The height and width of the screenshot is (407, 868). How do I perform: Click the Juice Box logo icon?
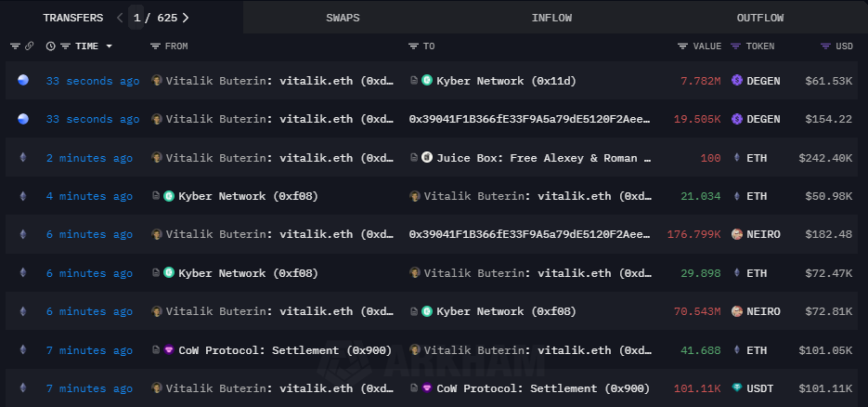coord(427,157)
